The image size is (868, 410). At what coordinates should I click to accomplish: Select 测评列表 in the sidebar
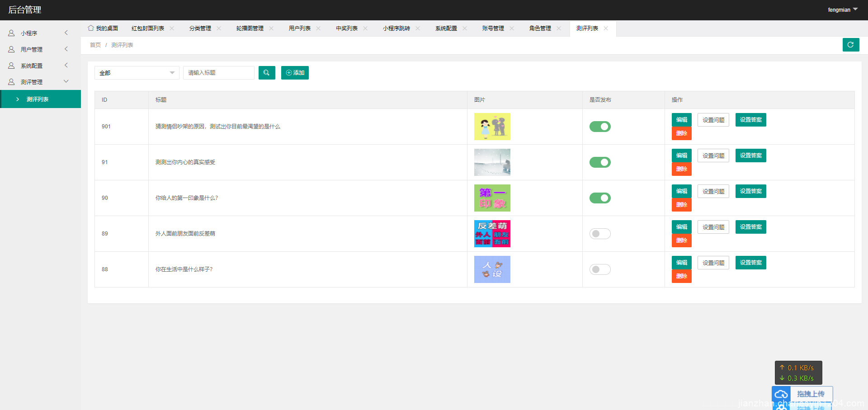[x=41, y=99]
